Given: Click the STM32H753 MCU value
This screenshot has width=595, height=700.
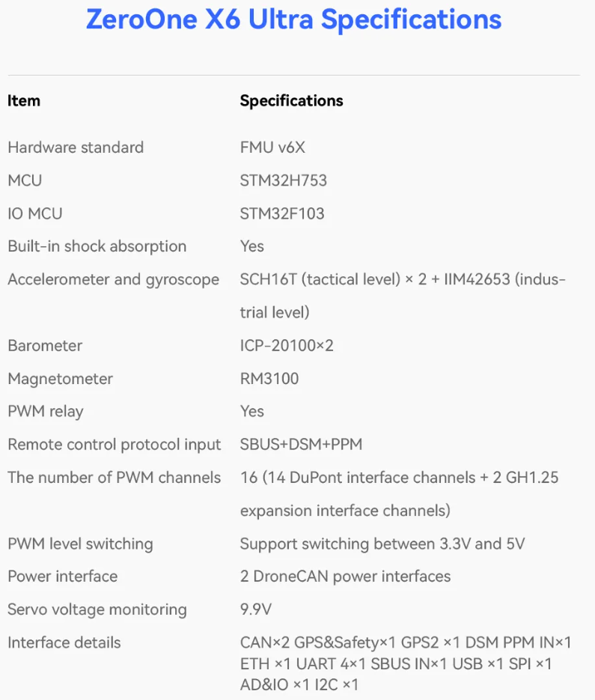Looking at the screenshot, I should tap(283, 180).
